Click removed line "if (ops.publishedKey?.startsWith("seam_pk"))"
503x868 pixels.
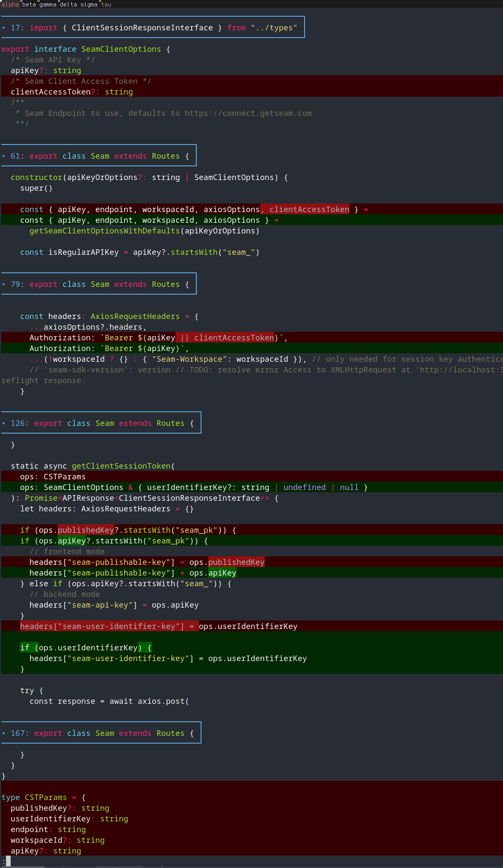click(x=128, y=530)
